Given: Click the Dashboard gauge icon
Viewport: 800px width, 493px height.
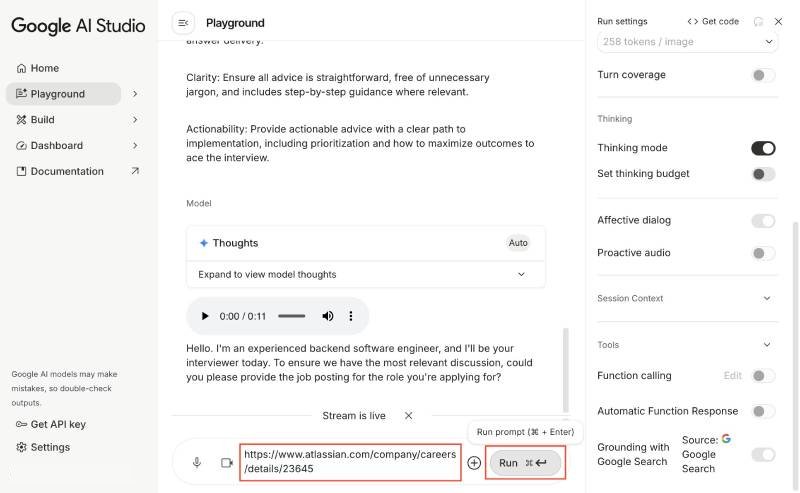Looking at the screenshot, I should (21, 145).
